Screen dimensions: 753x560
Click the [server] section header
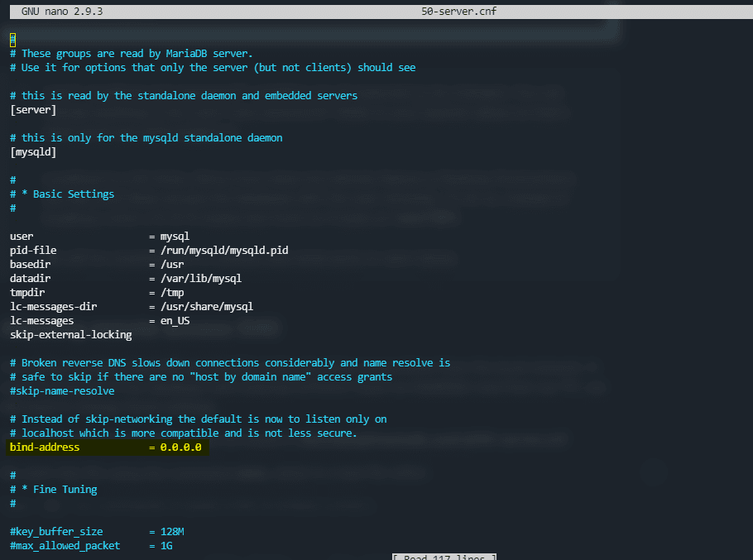tap(32, 109)
